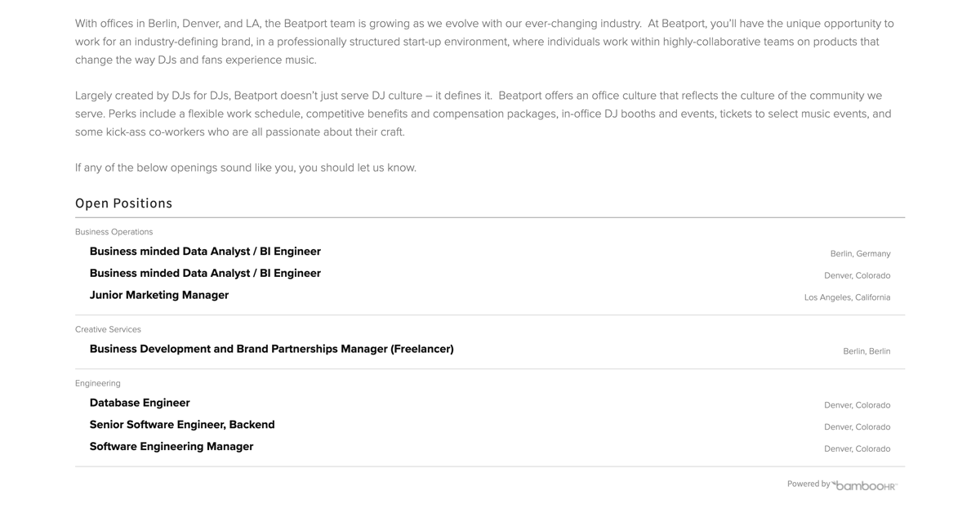Click the Creative Services category label

coord(108,329)
